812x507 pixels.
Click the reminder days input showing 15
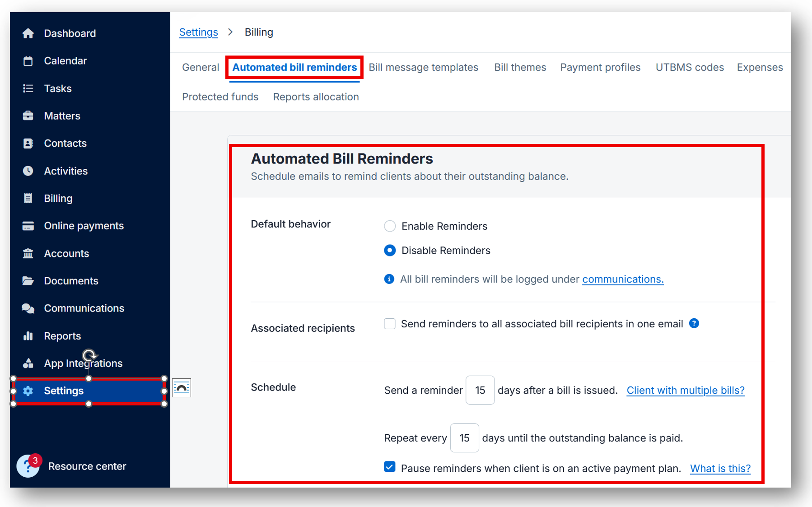tap(480, 390)
